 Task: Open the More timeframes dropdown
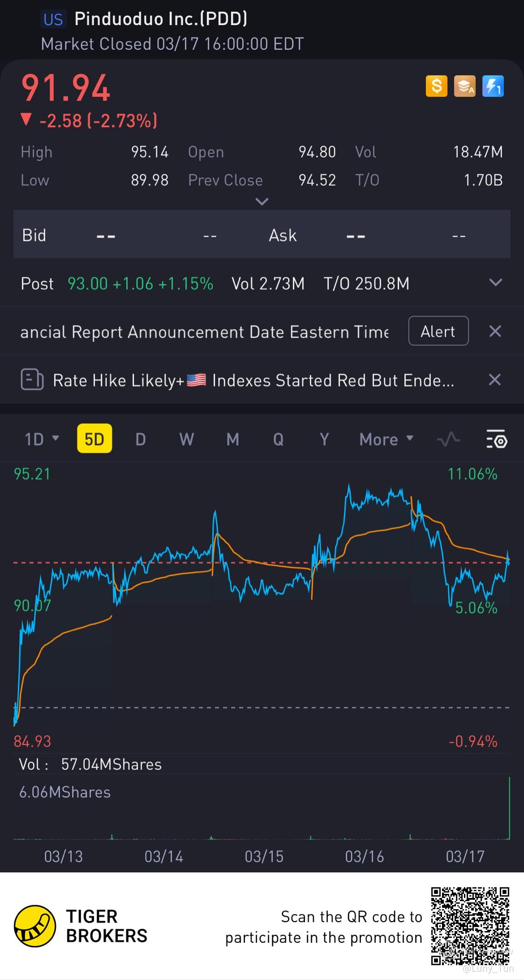pyautogui.click(x=386, y=439)
